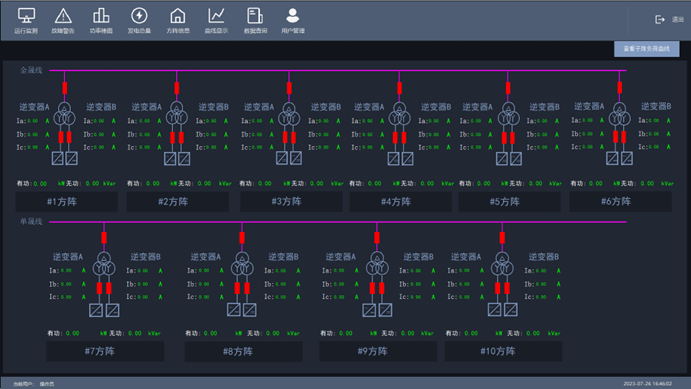Screen dimensions: 691x389
Task: Toggle the red bus breaker above #8方阵
Action: click(242, 238)
